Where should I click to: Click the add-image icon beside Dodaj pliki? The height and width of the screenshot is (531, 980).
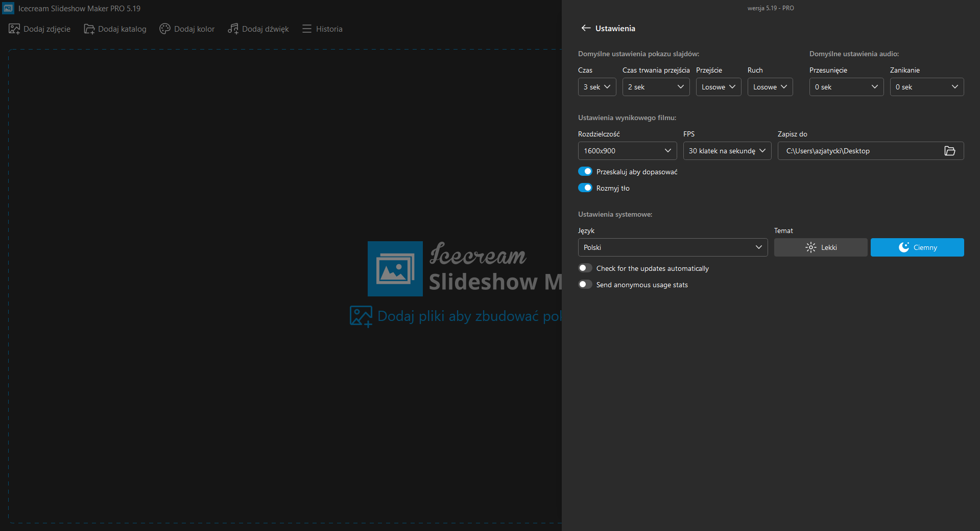coord(361,316)
